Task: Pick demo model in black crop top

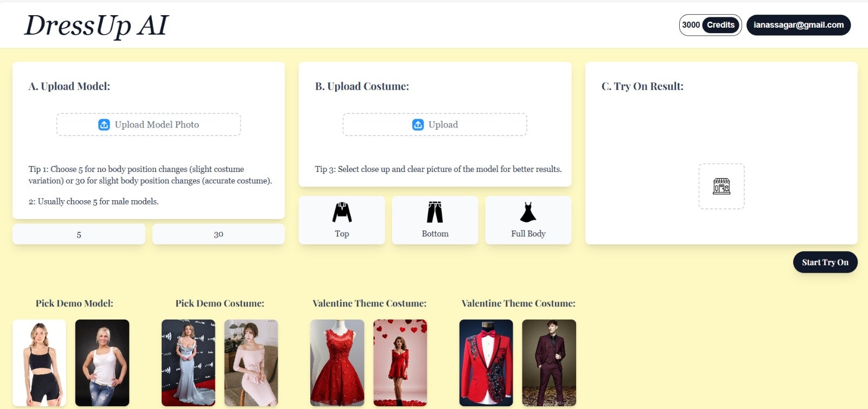Action: point(40,363)
